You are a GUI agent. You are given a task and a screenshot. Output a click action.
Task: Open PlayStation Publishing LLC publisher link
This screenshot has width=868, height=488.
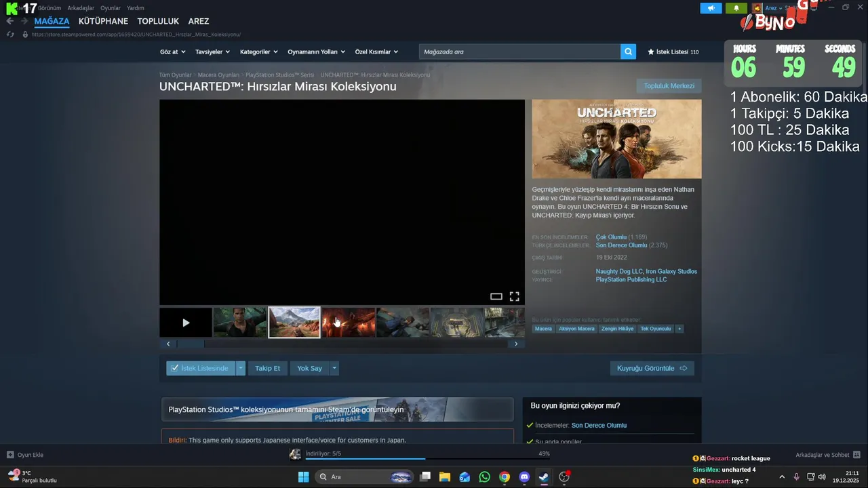click(x=631, y=279)
